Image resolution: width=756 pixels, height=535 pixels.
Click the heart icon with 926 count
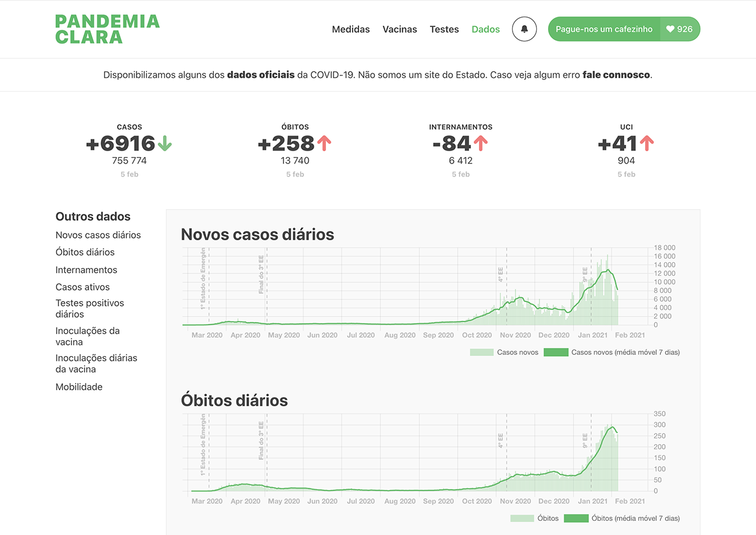(679, 29)
